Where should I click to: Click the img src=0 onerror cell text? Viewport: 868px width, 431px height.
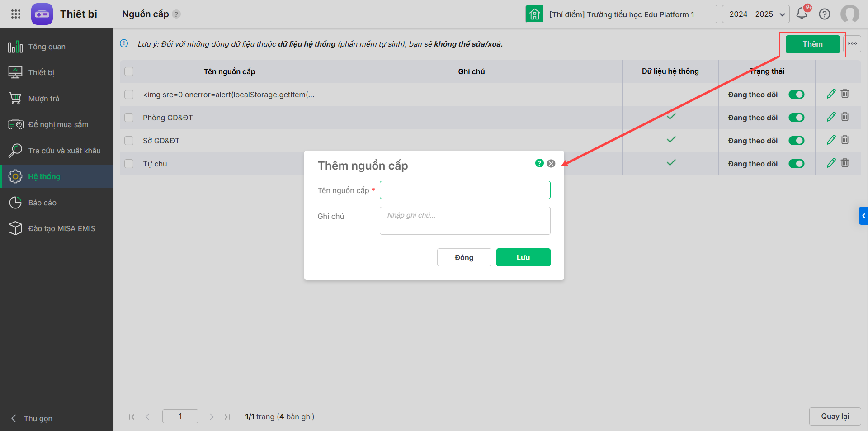(229, 95)
